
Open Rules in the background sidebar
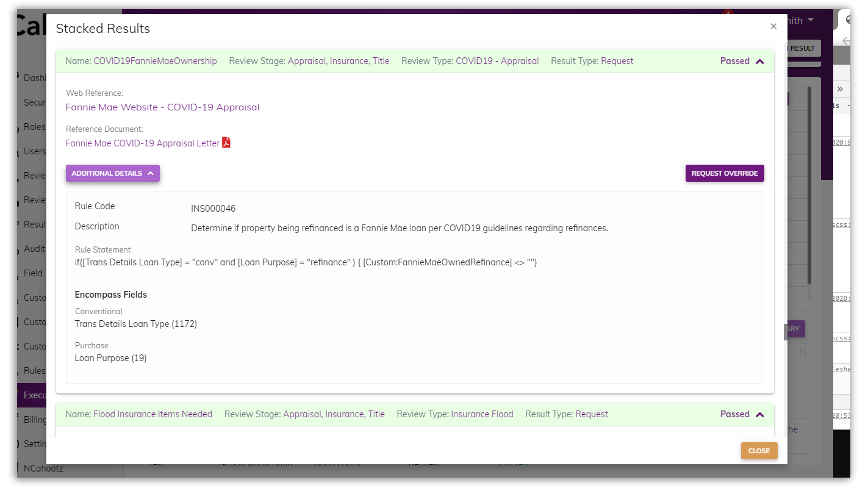[x=34, y=371]
